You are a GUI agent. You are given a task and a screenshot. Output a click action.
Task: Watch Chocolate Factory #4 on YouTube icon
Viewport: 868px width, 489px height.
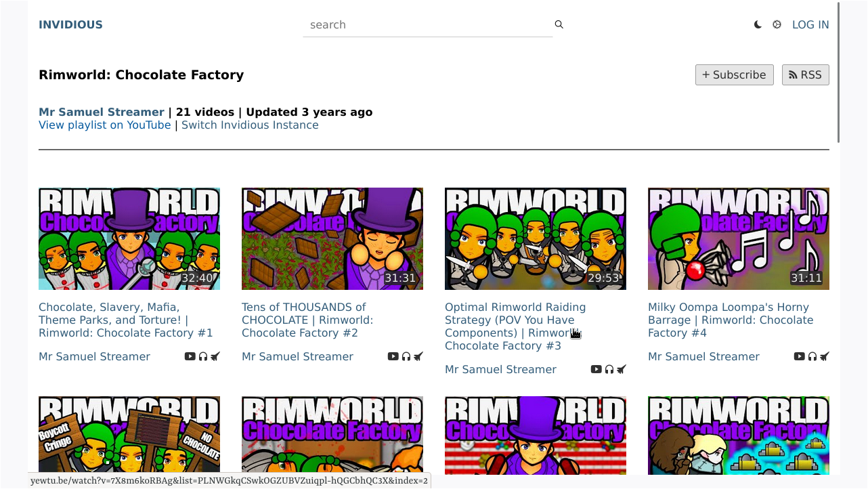[x=799, y=356]
